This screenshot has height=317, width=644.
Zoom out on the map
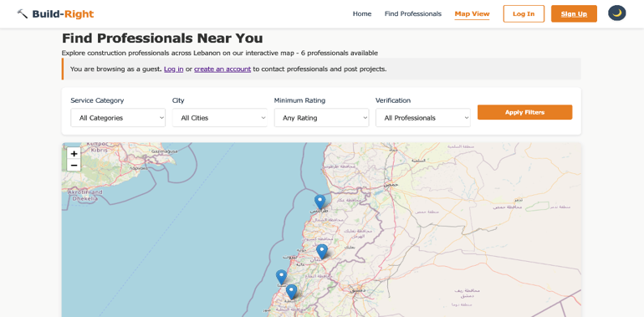coord(74,165)
